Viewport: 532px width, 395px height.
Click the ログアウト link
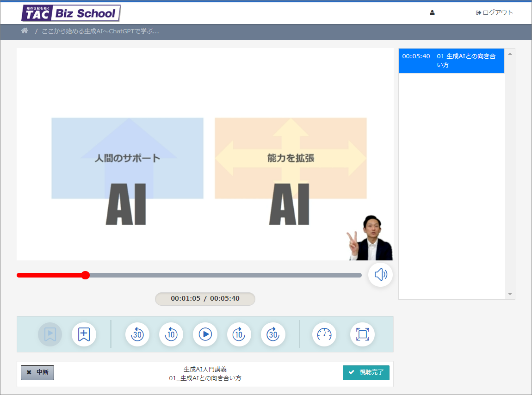click(495, 13)
